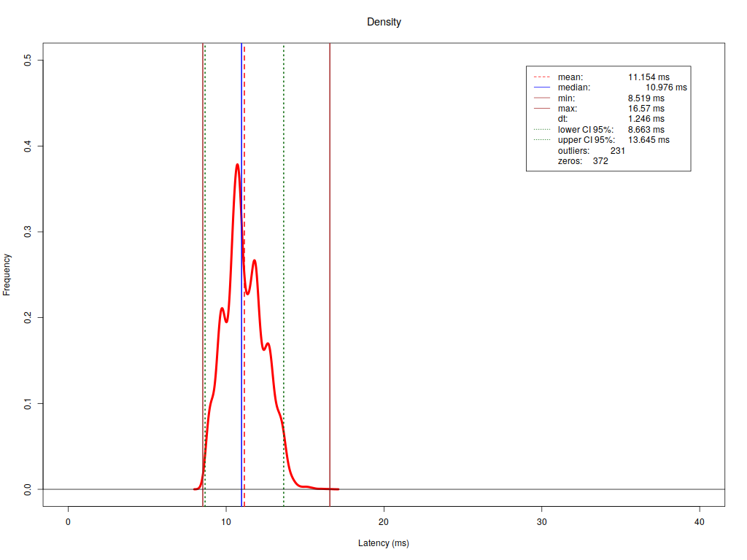Click the median value 10.976 ms
This screenshot has height=560, width=747.
pos(666,87)
